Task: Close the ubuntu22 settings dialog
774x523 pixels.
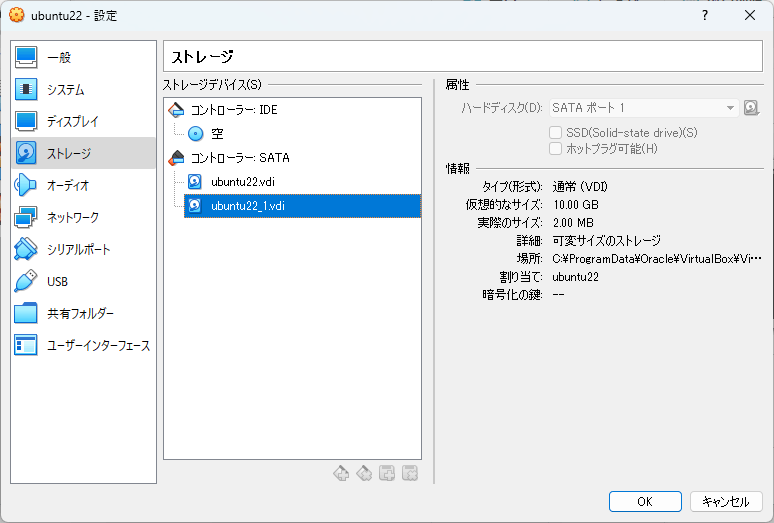Action: (x=750, y=15)
